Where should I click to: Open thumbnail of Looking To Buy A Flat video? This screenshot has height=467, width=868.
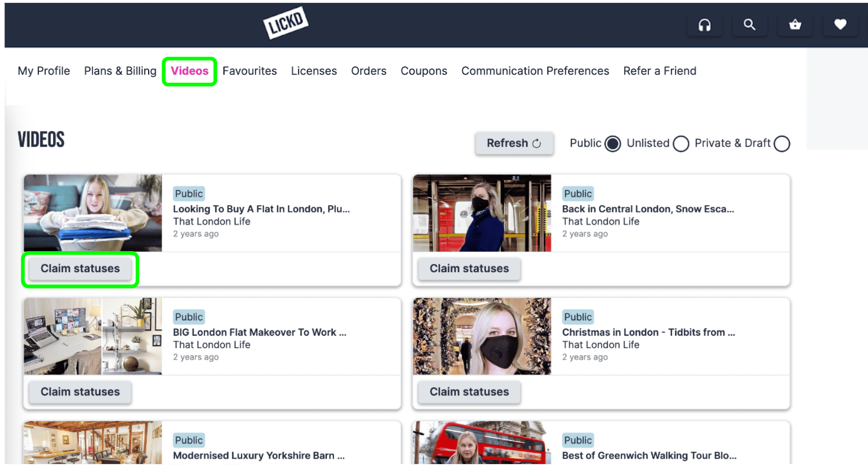(93, 213)
